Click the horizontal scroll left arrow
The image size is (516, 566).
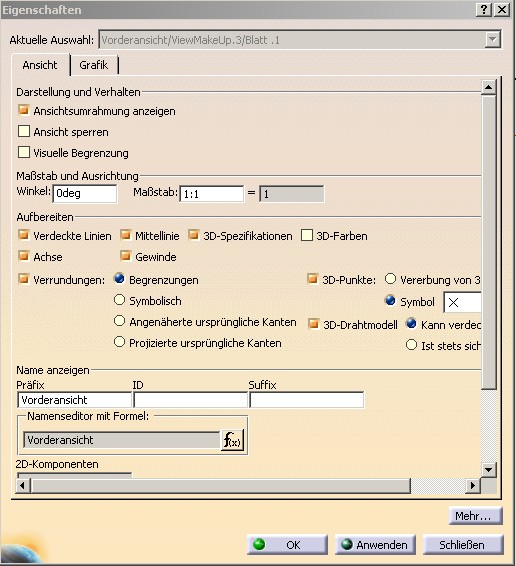22,486
